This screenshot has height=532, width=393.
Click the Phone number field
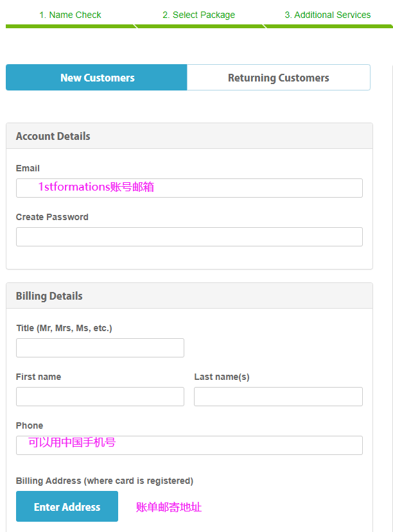[189, 445]
